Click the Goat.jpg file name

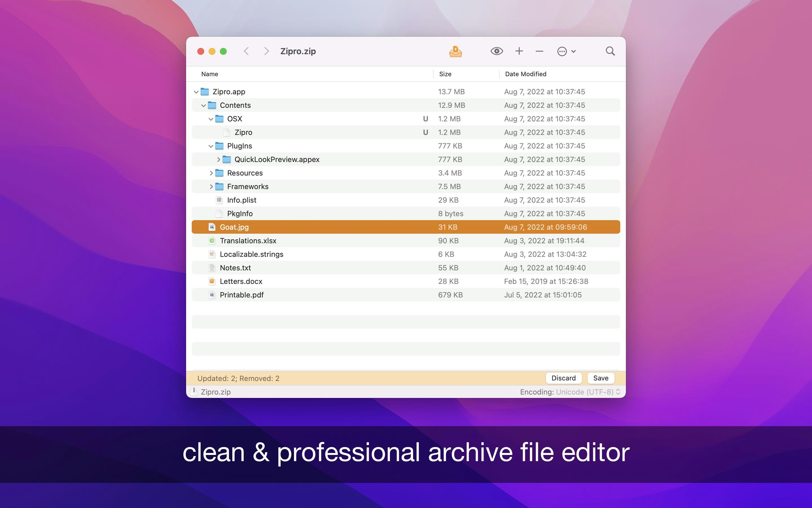pos(234,227)
